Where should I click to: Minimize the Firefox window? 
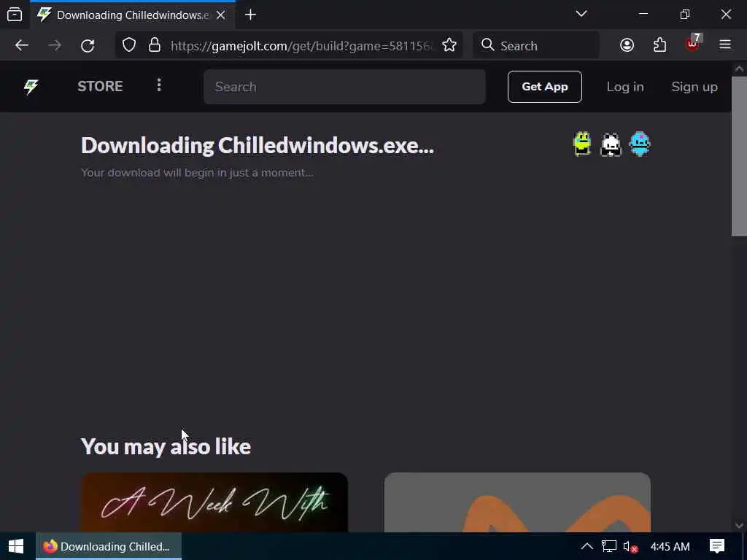coord(643,15)
